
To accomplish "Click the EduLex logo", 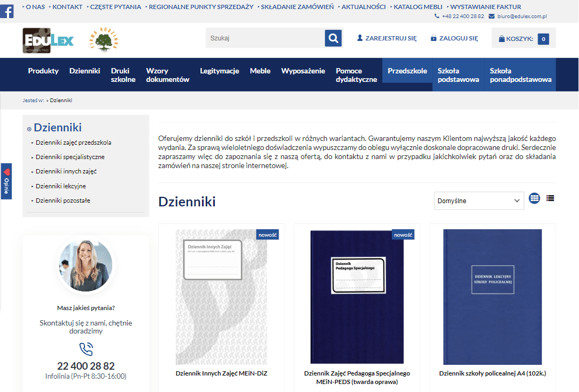I will coord(48,40).
